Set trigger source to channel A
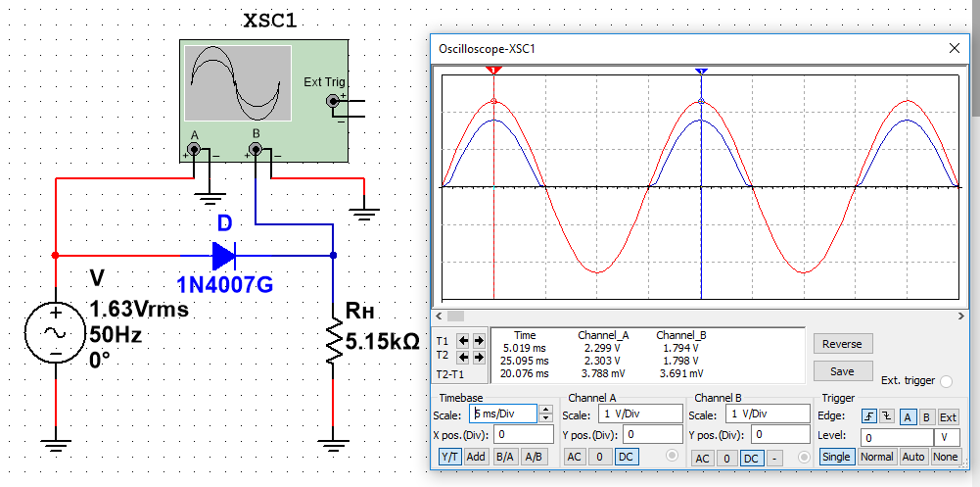This screenshot has height=487, width=980. (909, 417)
